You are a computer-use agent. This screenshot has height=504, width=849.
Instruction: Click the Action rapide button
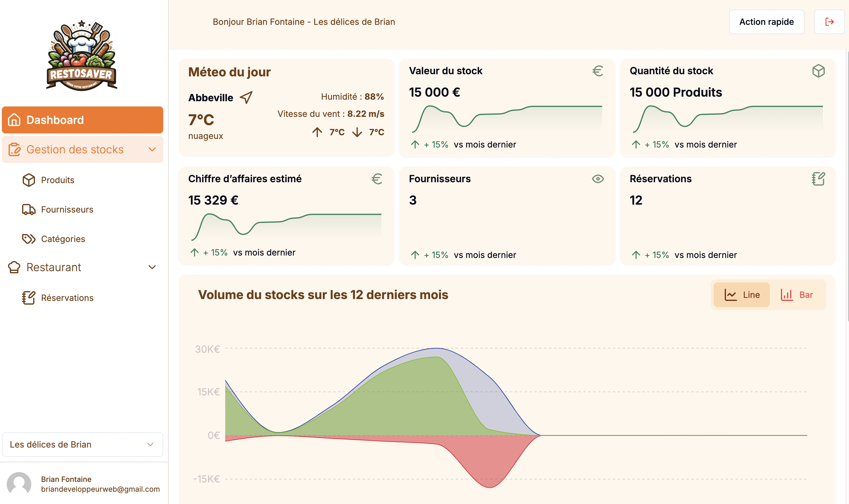tap(766, 22)
